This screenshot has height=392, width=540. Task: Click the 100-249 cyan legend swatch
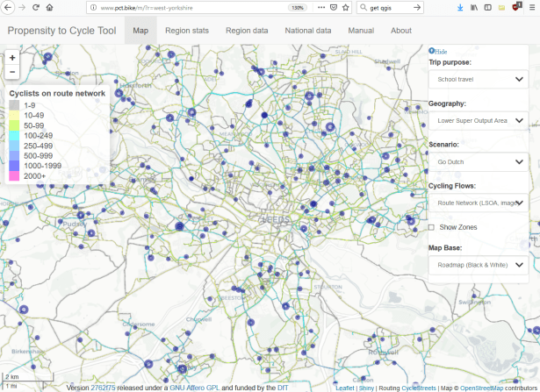(14, 135)
